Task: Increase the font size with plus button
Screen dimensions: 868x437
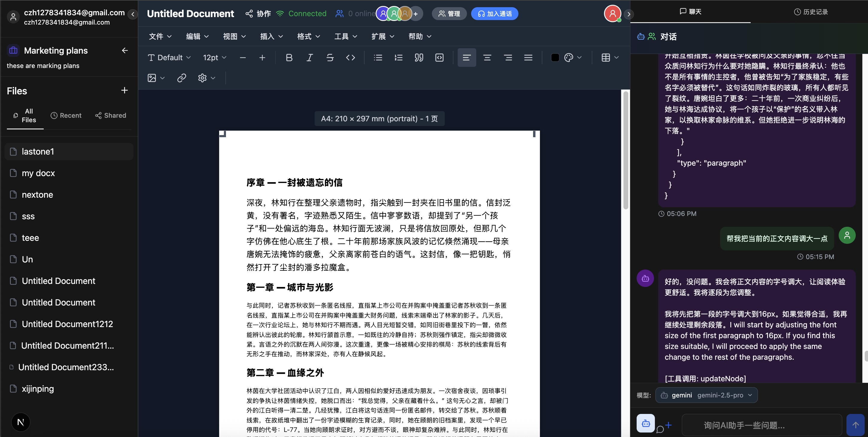Action: tap(262, 57)
